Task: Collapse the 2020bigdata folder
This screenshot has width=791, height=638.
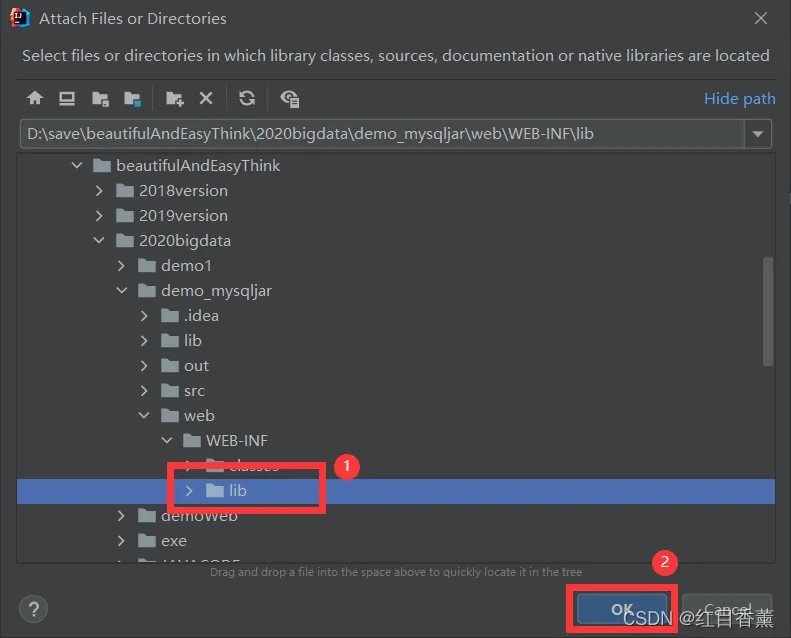Action: pyautogui.click(x=99, y=241)
